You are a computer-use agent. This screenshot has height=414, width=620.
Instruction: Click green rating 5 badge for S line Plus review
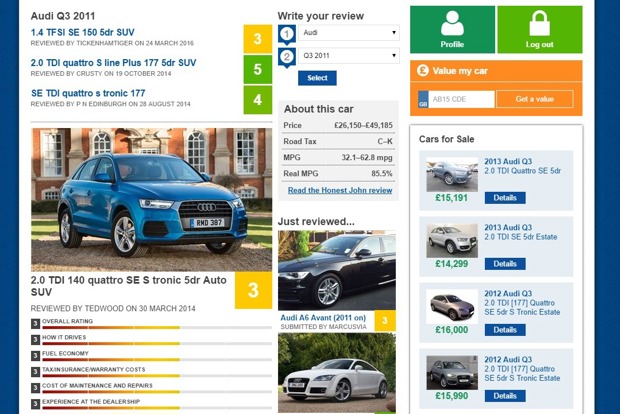[x=257, y=69]
